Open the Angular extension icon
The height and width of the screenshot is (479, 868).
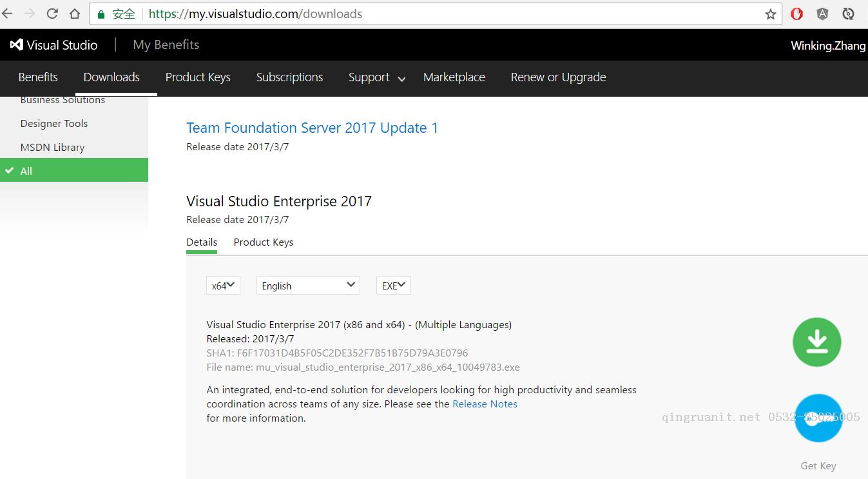[823, 14]
